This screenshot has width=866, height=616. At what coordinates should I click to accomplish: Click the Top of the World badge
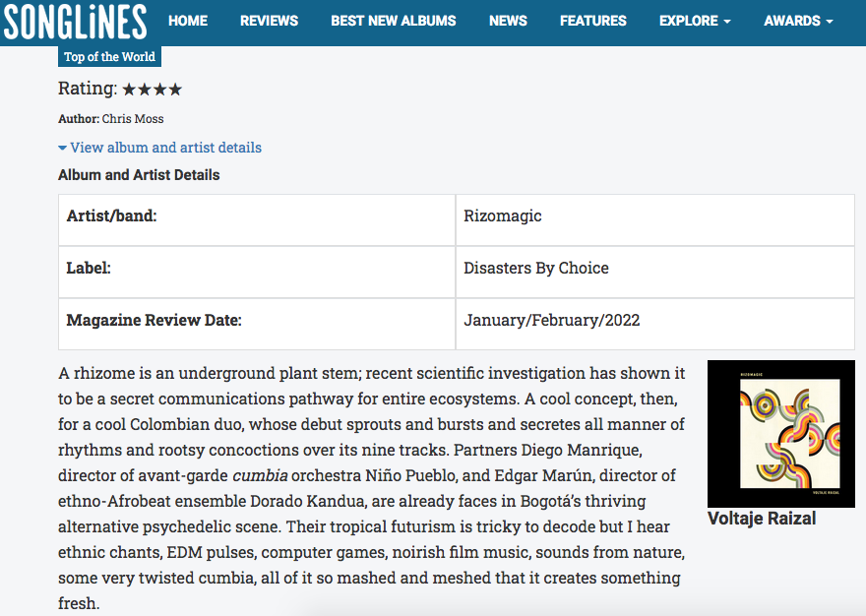pyautogui.click(x=109, y=57)
